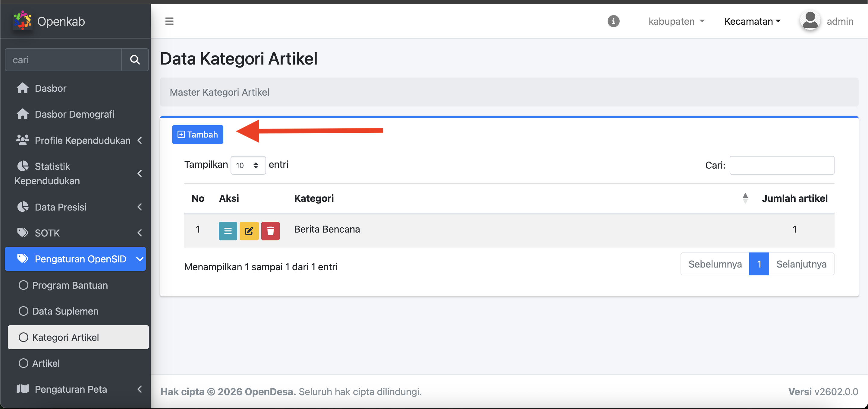Click the admin user avatar icon
Viewport: 868px width, 409px height.
(x=810, y=21)
